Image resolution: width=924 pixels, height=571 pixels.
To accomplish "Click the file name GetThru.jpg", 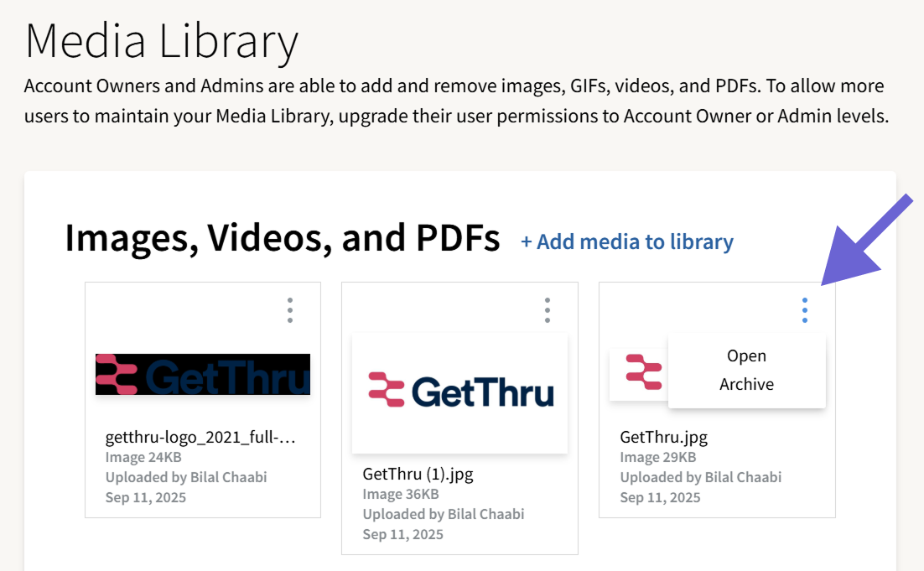I will click(x=663, y=437).
